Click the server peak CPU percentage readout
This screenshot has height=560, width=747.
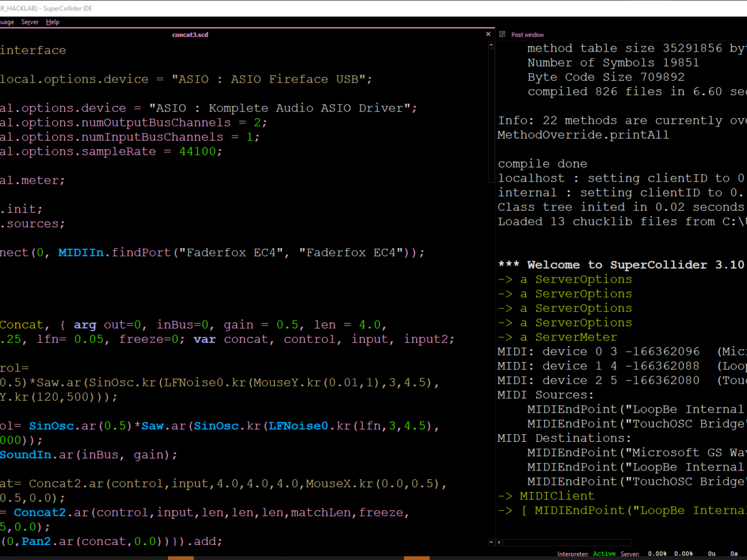[x=684, y=554]
